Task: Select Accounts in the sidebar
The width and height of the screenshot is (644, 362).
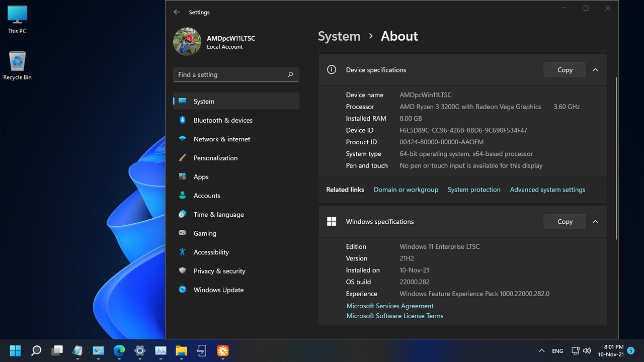Action: [x=207, y=196]
